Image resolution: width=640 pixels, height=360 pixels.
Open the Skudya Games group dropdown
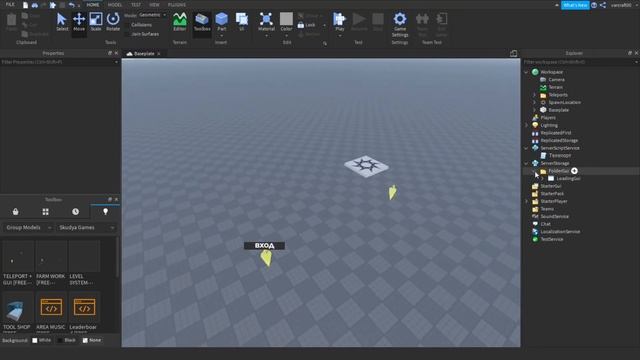click(x=86, y=227)
